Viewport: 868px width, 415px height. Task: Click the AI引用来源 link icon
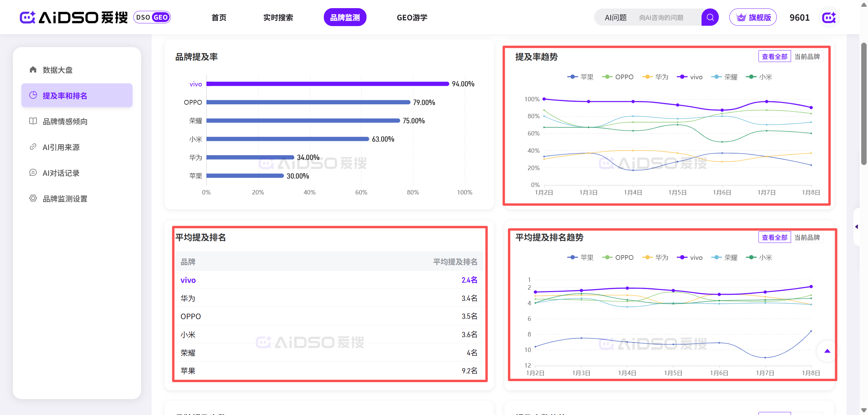tap(33, 147)
